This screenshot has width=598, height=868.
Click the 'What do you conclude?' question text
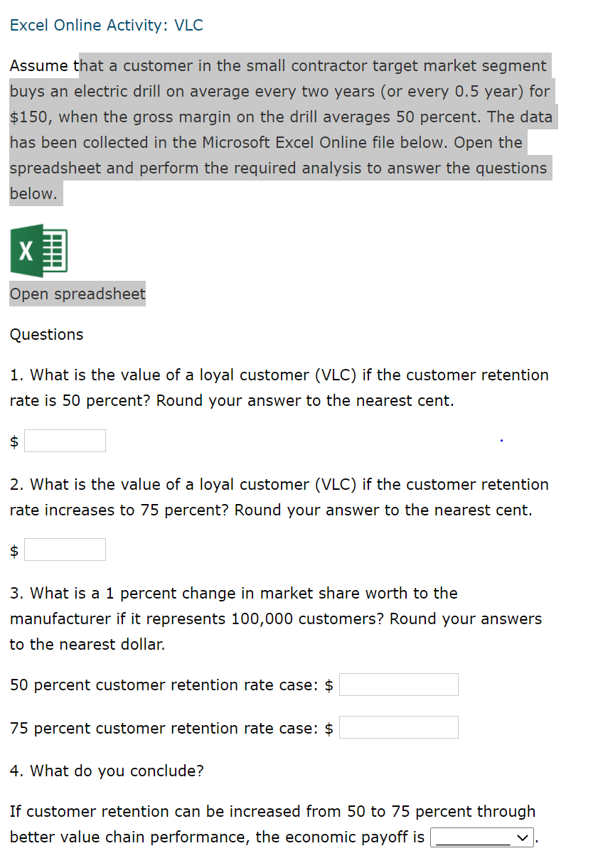(106, 771)
